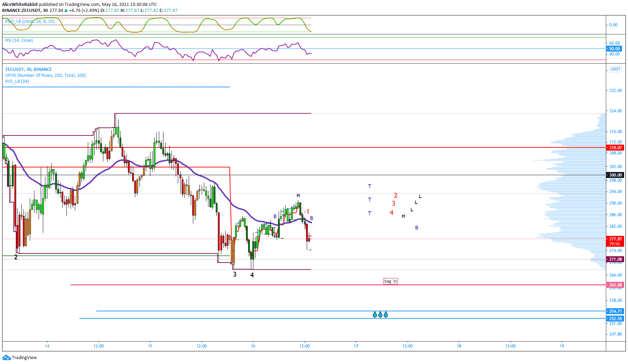Click the three water drop icons near 254.71
This screenshot has height=364, width=628.
coord(380,315)
